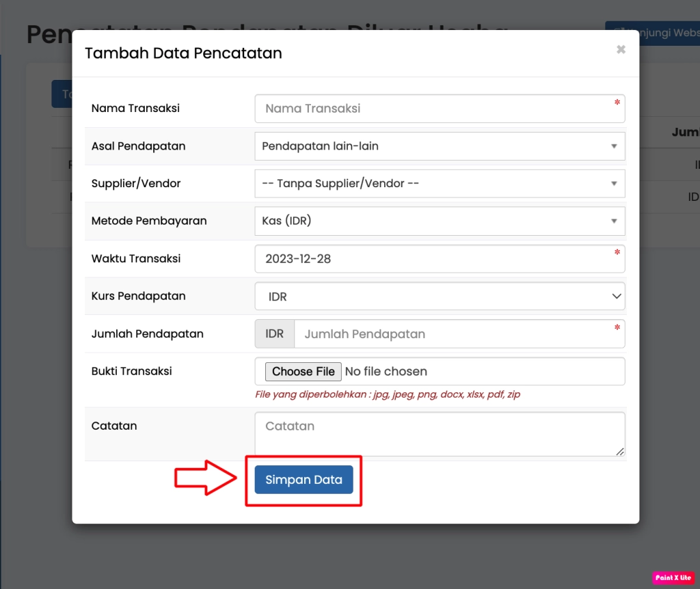Click the Catatan notes textarea
Viewport: 700px width, 589px height.
(439, 433)
